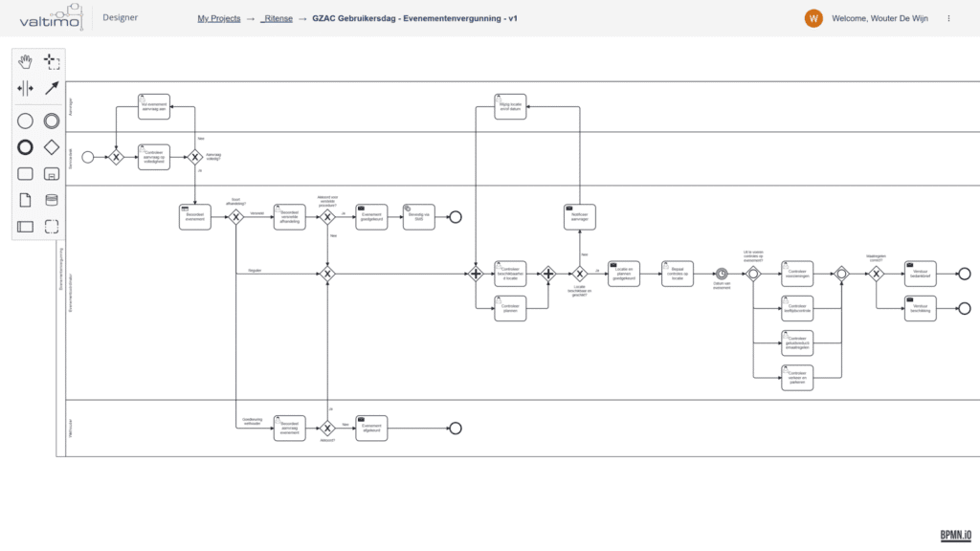Select the 'Datum van evenement' timer event
Viewport: 980px width, 551px height.
click(x=722, y=274)
